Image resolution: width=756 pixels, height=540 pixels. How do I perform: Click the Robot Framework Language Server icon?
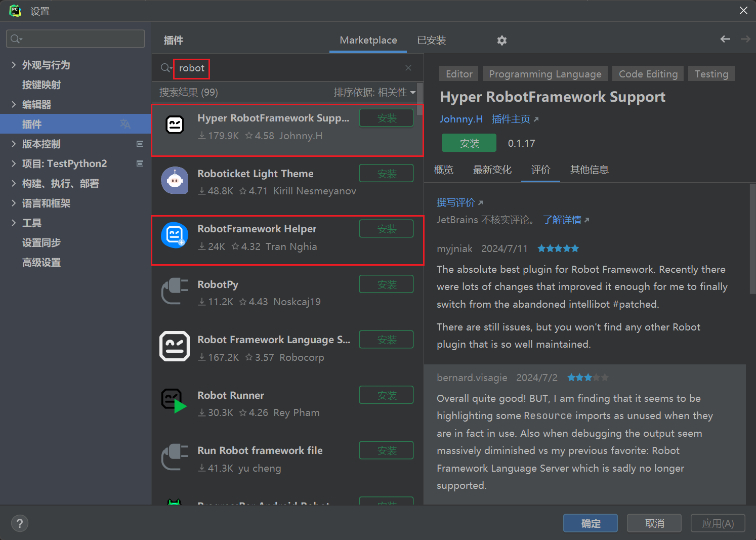pos(175,346)
